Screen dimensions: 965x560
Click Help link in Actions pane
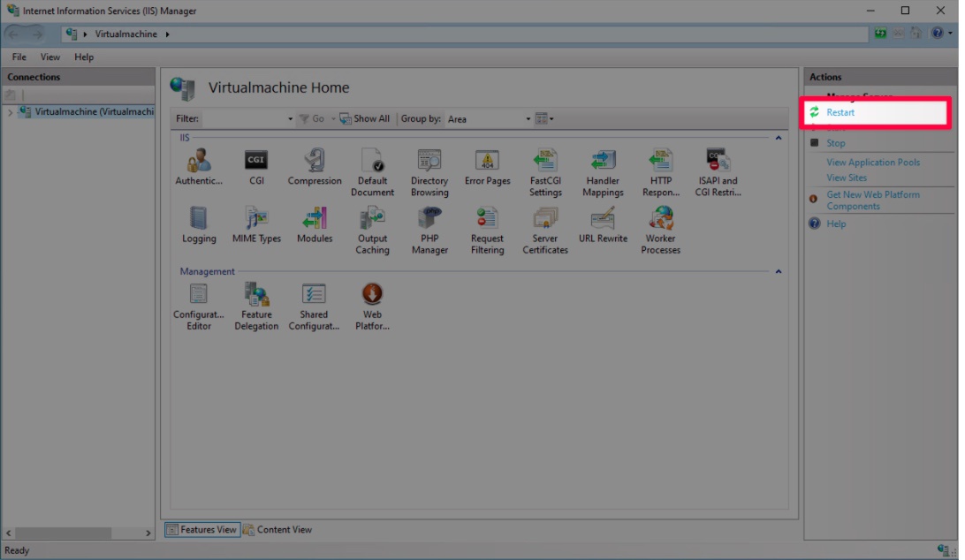[836, 224]
